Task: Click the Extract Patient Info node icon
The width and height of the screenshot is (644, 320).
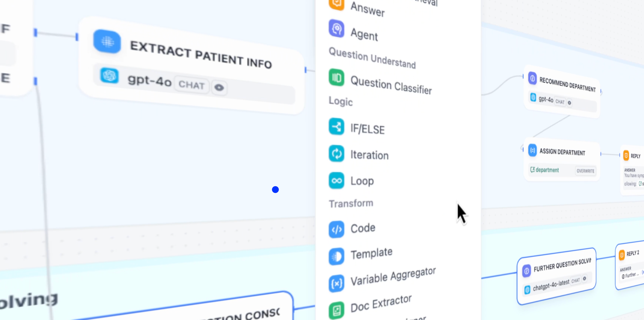Action: coord(107,42)
